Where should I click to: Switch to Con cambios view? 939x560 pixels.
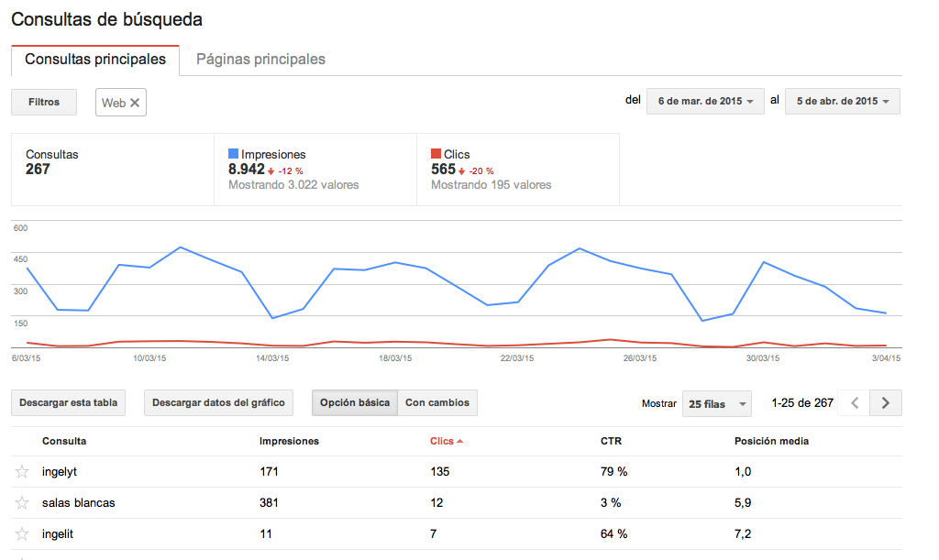[x=437, y=402]
